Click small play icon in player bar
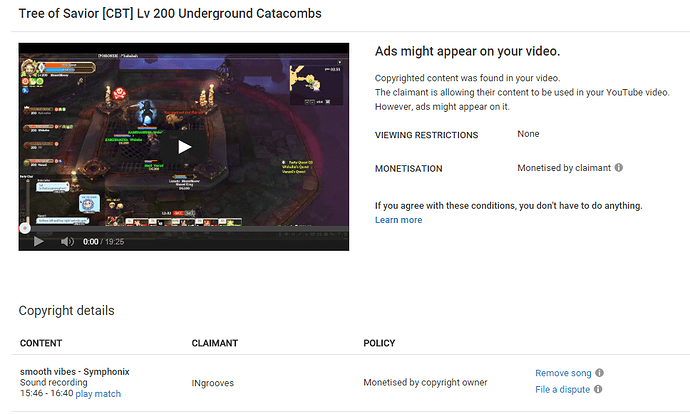Viewport: 690px width, 414px height. pos(38,241)
